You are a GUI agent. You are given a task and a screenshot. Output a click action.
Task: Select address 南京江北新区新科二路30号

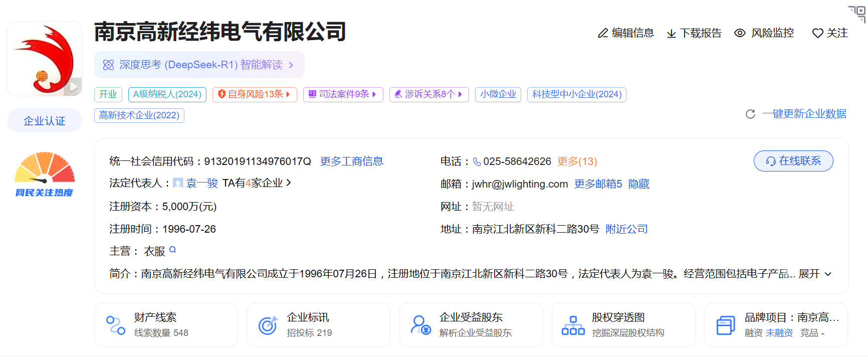tap(536, 229)
